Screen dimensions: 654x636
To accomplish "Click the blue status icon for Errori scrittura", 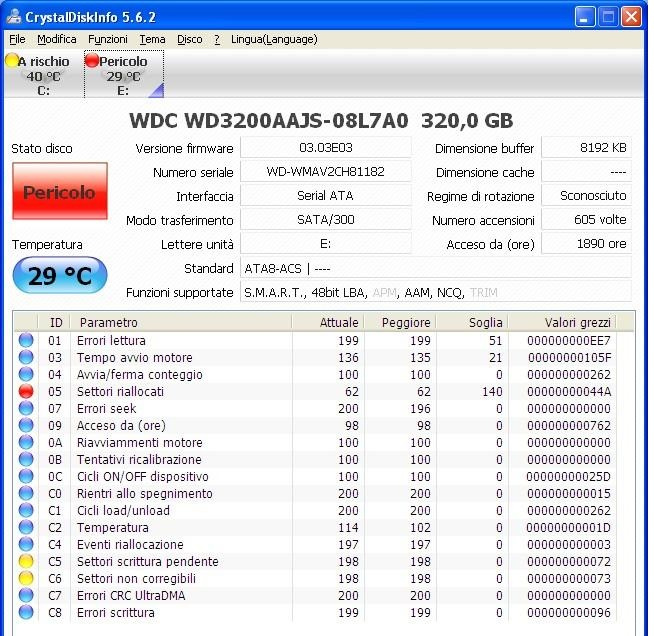I will [x=26, y=612].
